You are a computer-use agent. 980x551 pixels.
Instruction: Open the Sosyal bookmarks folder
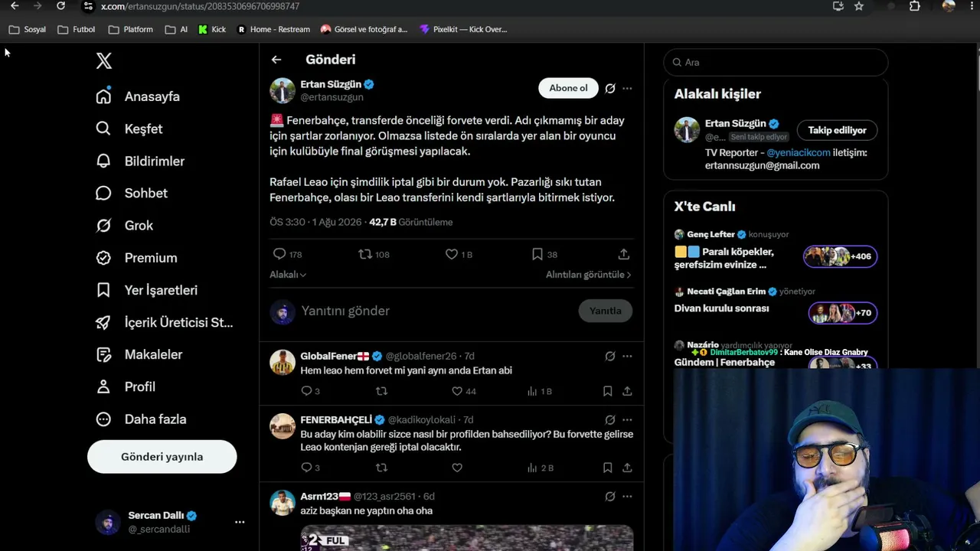28,29
